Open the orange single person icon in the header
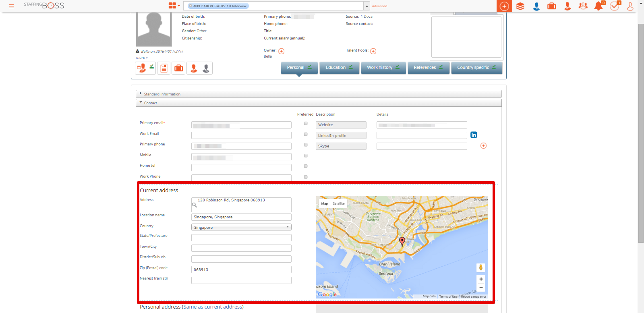 click(x=567, y=6)
